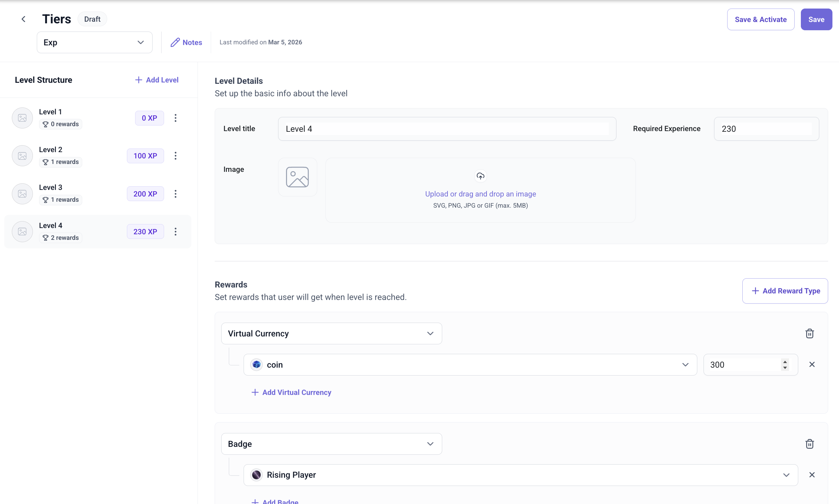Click Add Virtual Currency link

[291, 392]
